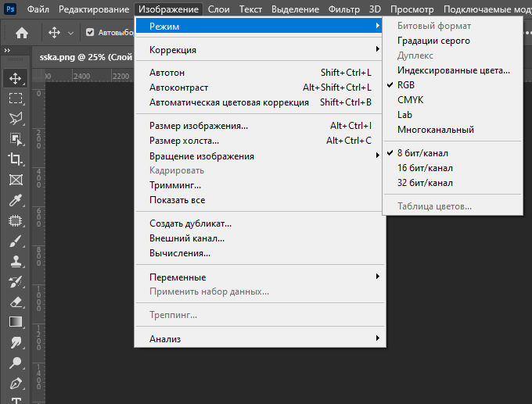Select the Eraser tool
532x404 pixels.
tap(15, 302)
